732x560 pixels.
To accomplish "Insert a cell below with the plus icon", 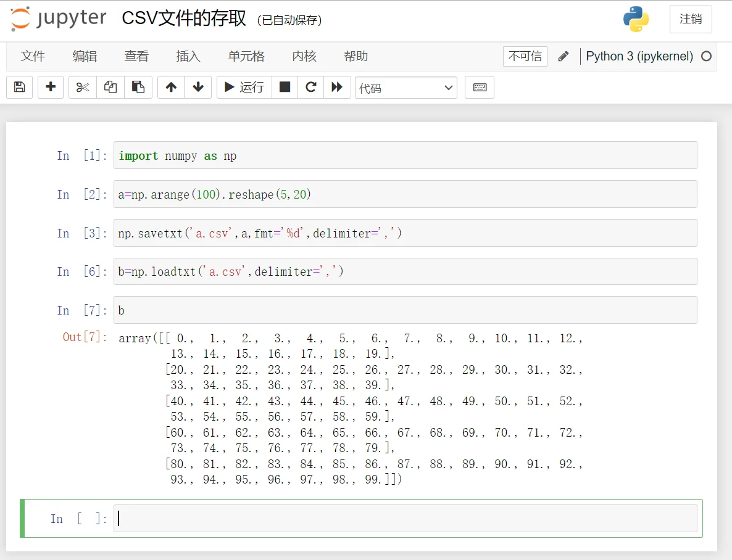I will [x=51, y=87].
